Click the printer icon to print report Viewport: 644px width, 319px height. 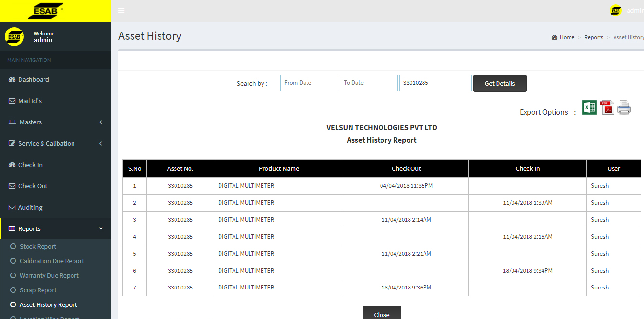[x=624, y=107]
